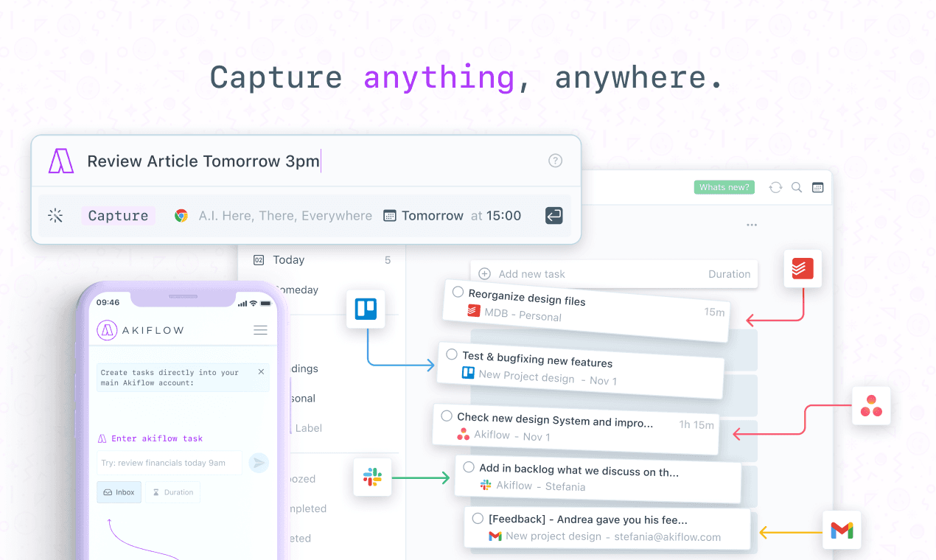Select Today in the sidebar
The height and width of the screenshot is (560, 936).
[x=288, y=260]
